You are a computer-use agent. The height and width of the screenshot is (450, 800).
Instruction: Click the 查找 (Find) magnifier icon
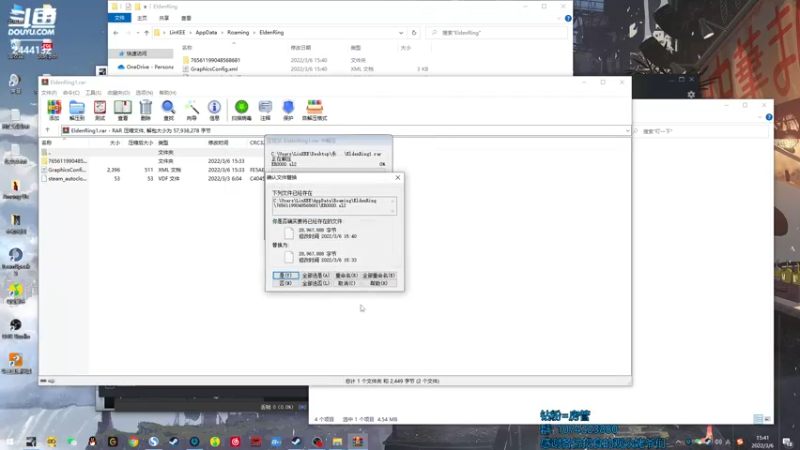pyautogui.click(x=168, y=110)
